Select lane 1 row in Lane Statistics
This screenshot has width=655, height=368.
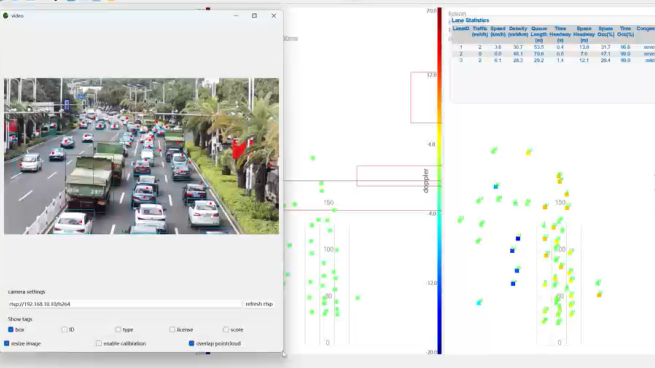553,47
